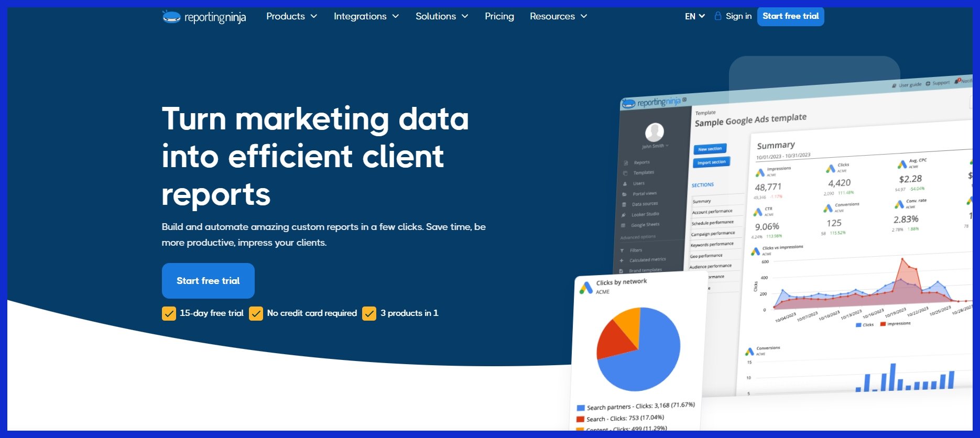Viewport: 980px width, 438px height.
Task: Click the $2.28 Avg. CPC value
Action: tap(910, 179)
